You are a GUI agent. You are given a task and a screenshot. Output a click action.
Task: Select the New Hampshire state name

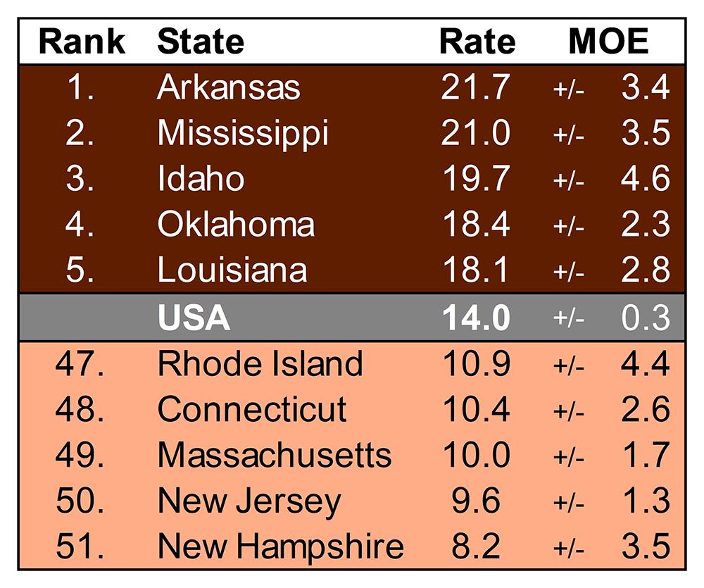[280, 547]
